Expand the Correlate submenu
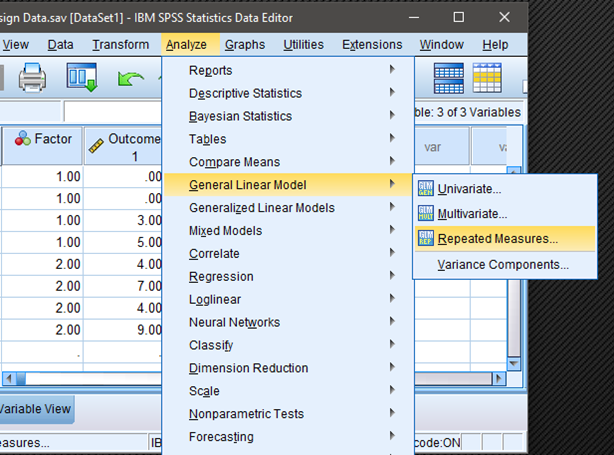This screenshot has height=455, width=614. pos(288,253)
